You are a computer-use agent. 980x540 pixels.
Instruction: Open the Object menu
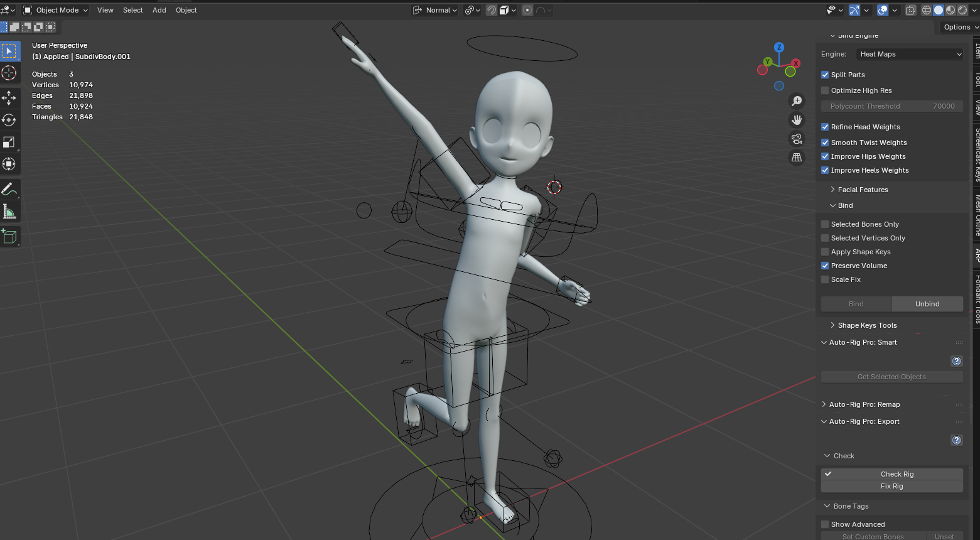186,10
